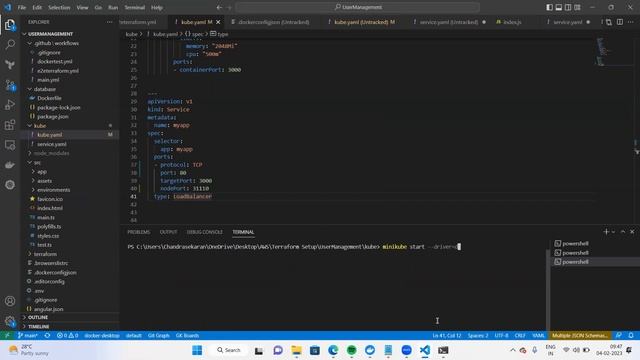The image size is (640, 360).
Task: Open Customize Layout icon
Action: 577,7
